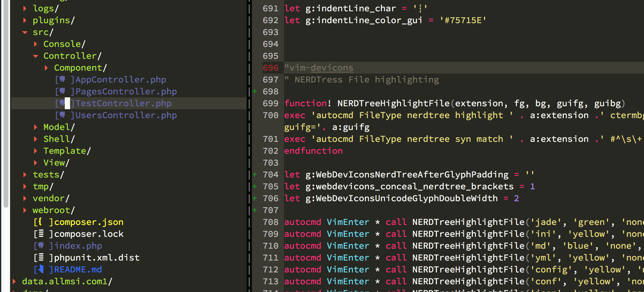
Task: Expand the Console/ folder arrow
Action: (x=36, y=44)
